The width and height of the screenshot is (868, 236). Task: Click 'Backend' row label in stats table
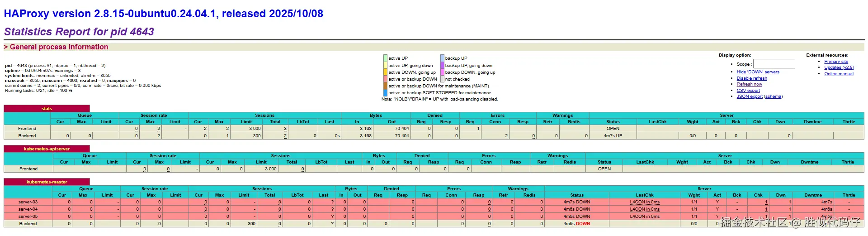click(27, 136)
